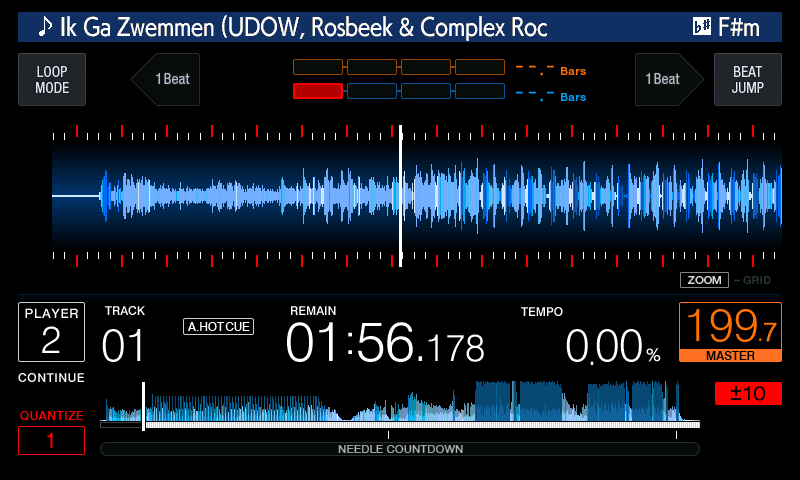The image size is (800, 480).
Task: Click the REMAIN time 01:56.178
Action: (x=385, y=343)
